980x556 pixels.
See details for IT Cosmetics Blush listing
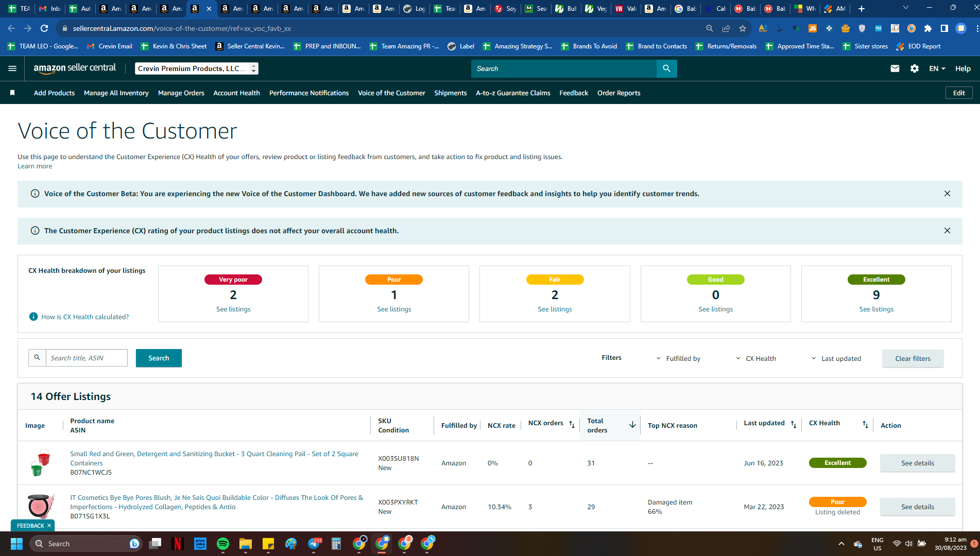click(918, 507)
